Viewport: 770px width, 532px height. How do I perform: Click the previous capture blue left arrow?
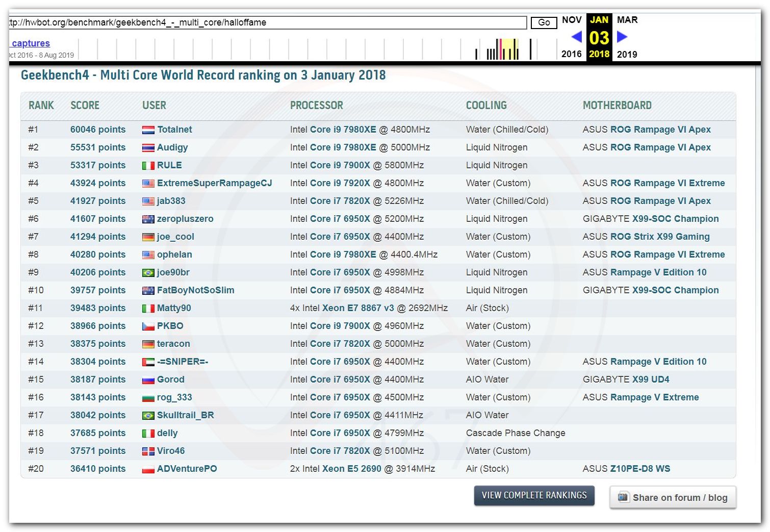[577, 37]
